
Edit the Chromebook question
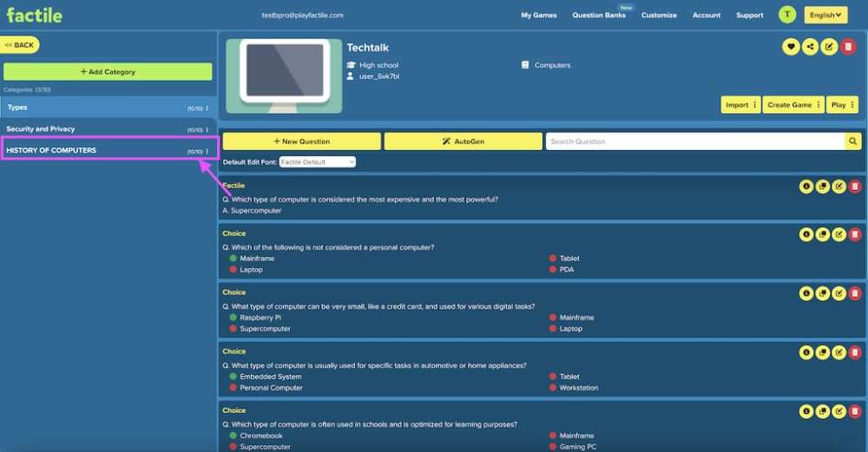pos(838,411)
